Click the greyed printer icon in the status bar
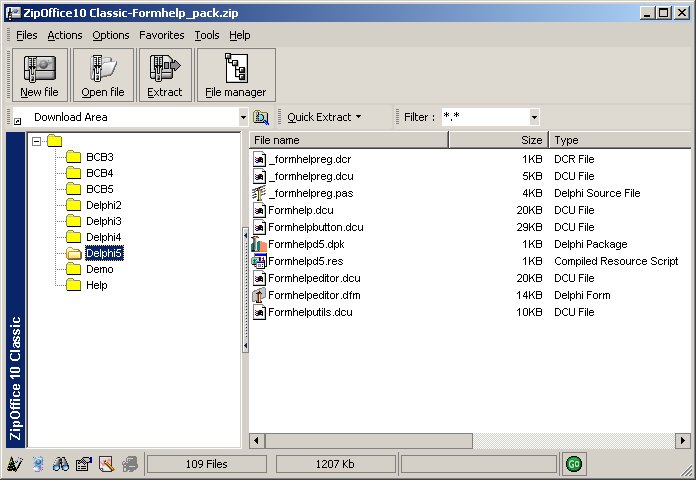Image resolution: width=696 pixels, height=480 pixels. 130,464
